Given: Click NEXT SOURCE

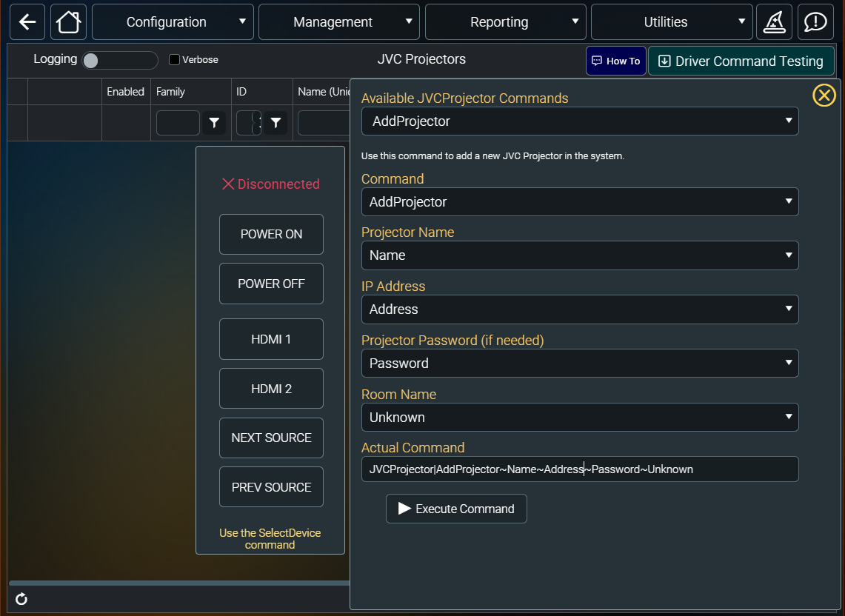Looking at the screenshot, I should click(271, 438).
